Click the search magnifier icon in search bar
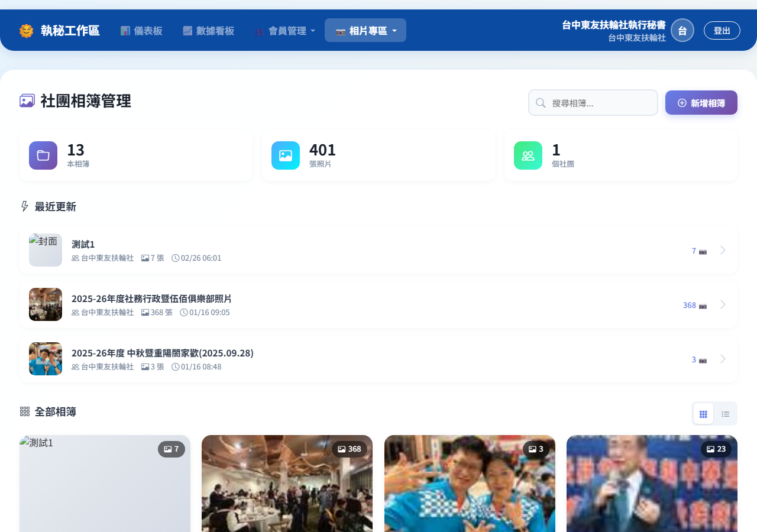This screenshot has width=757, height=532. [x=540, y=102]
